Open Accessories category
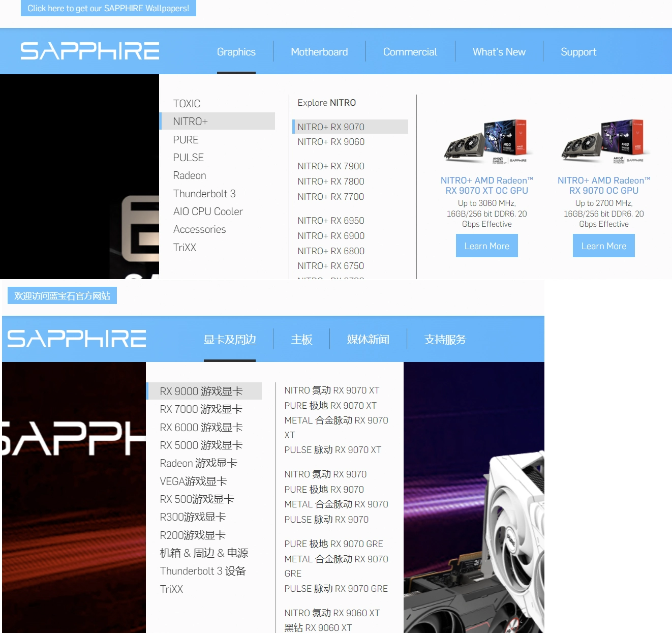672x634 pixels. coord(199,229)
